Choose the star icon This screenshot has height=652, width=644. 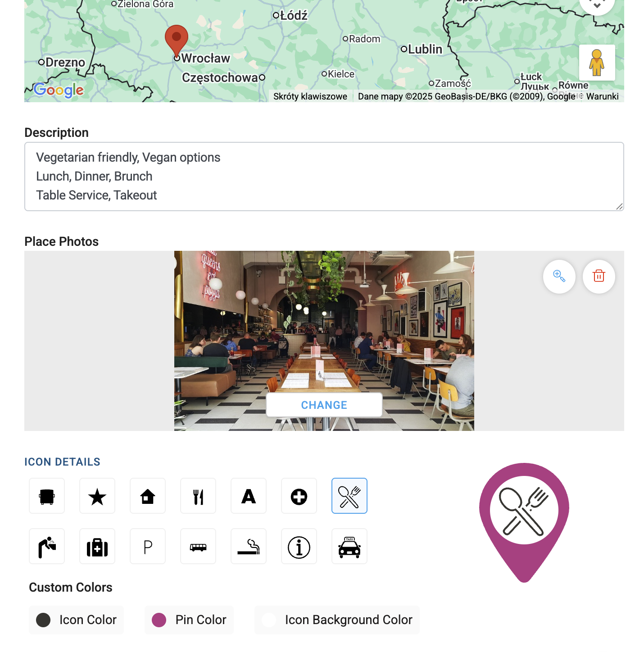97,496
